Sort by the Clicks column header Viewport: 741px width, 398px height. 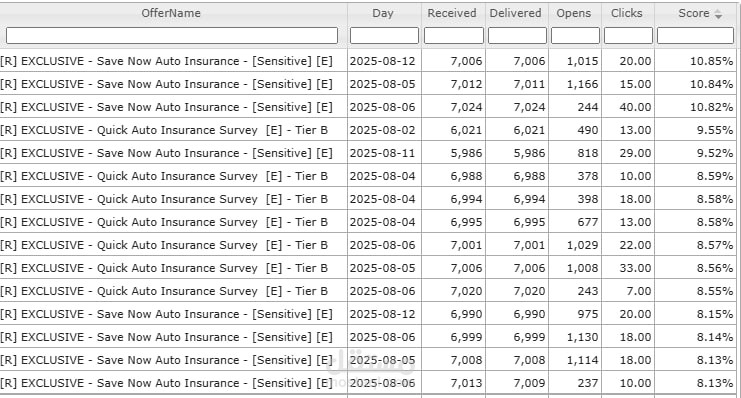pyautogui.click(x=627, y=13)
